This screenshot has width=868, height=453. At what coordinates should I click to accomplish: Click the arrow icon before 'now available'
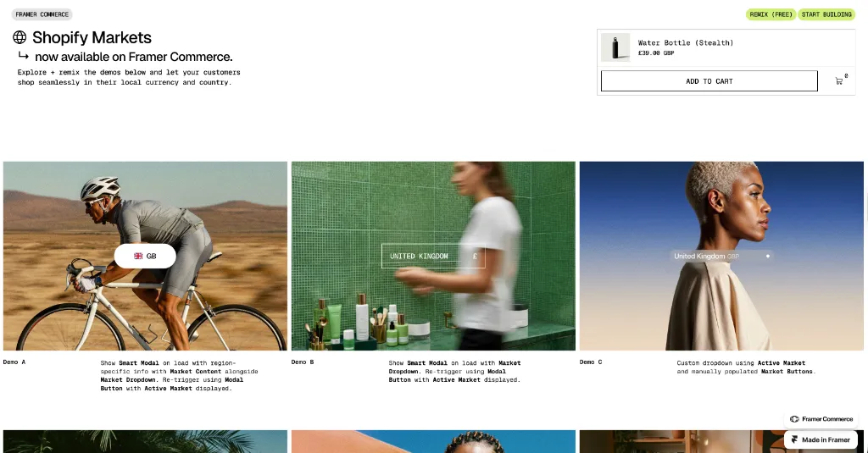coord(23,55)
